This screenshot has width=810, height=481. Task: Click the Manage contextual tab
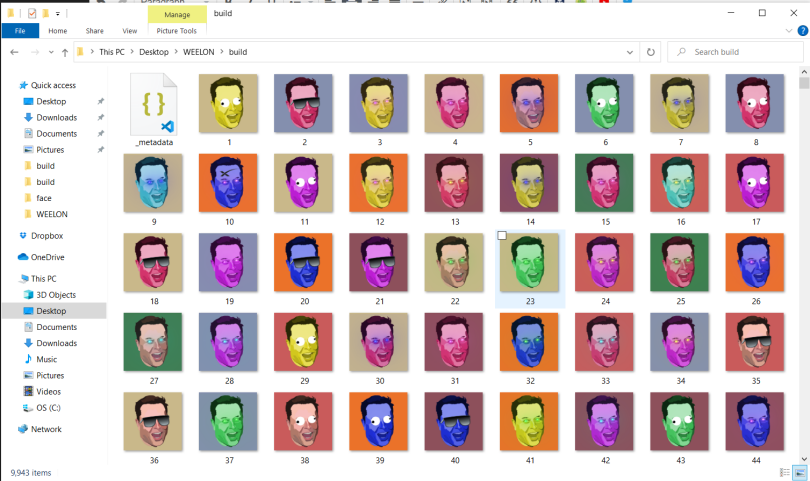[x=177, y=14]
